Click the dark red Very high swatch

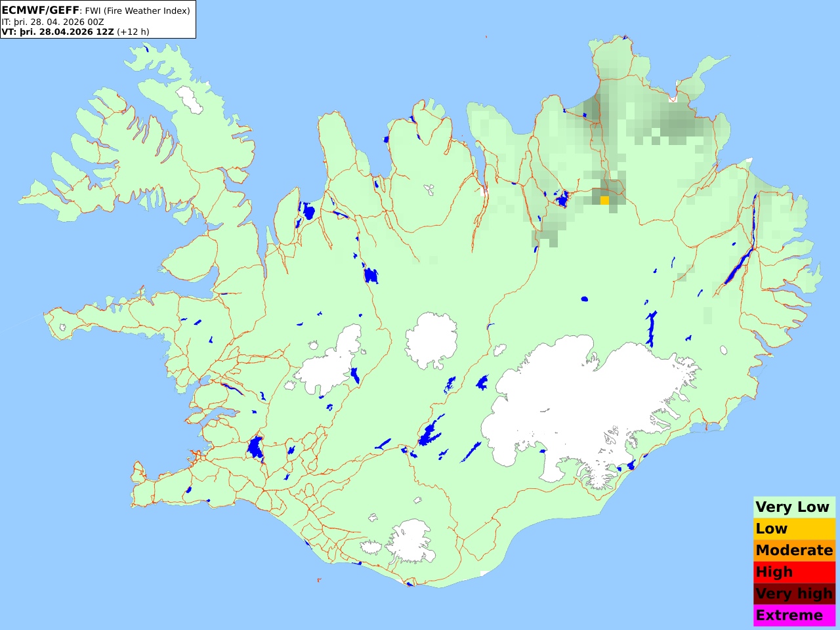pos(794,594)
